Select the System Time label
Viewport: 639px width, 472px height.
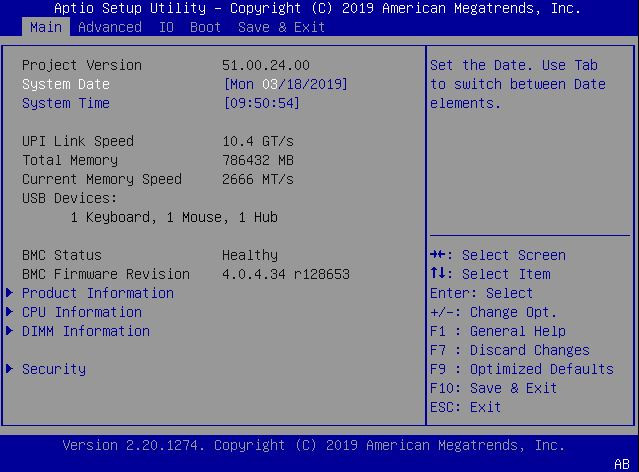66,103
